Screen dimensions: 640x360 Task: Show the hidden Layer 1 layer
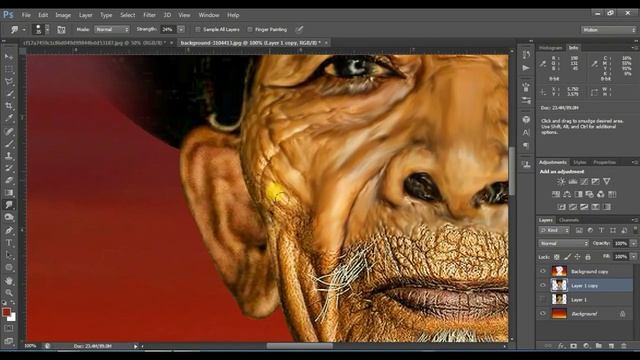543,300
